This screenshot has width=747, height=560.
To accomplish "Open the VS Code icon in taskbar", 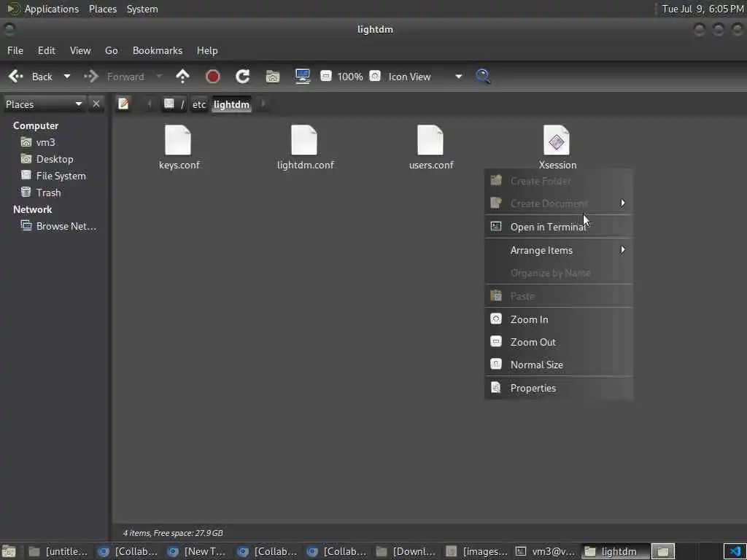I will click(735, 551).
